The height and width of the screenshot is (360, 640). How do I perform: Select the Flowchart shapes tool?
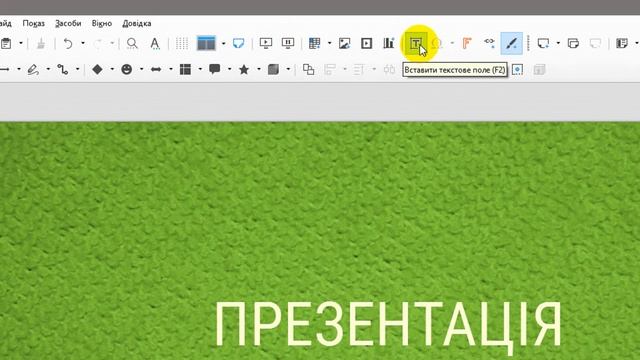(x=185, y=70)
